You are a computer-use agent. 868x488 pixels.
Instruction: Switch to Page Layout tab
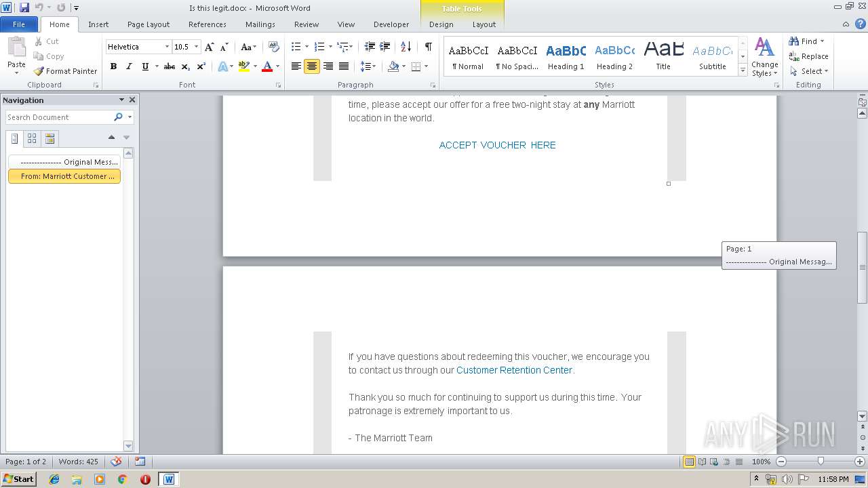149,24
